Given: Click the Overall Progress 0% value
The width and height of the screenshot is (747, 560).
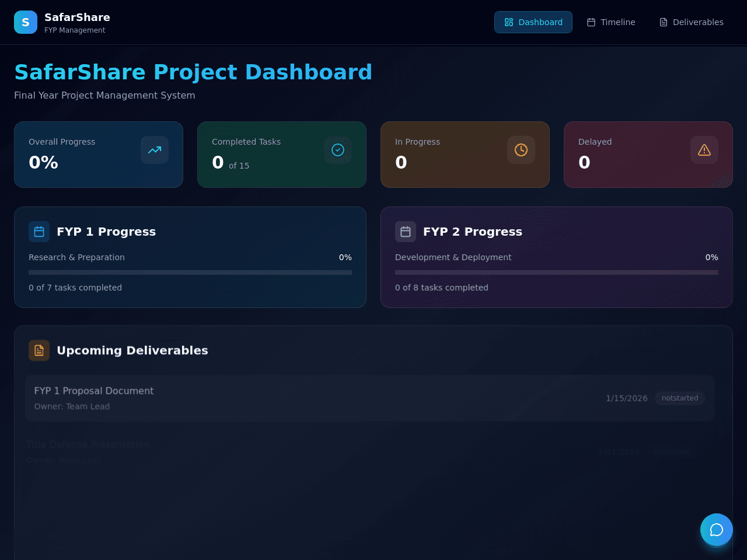Looking at the screenshot, I should (44, 162).
